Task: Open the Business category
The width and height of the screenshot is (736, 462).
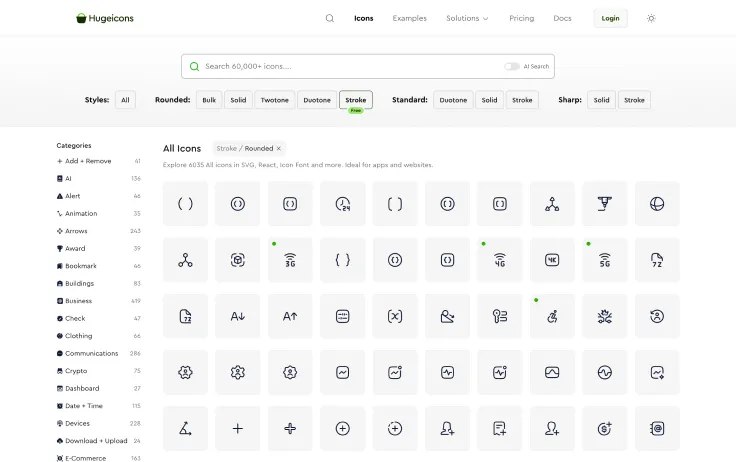Action: [x=99, y=301]
